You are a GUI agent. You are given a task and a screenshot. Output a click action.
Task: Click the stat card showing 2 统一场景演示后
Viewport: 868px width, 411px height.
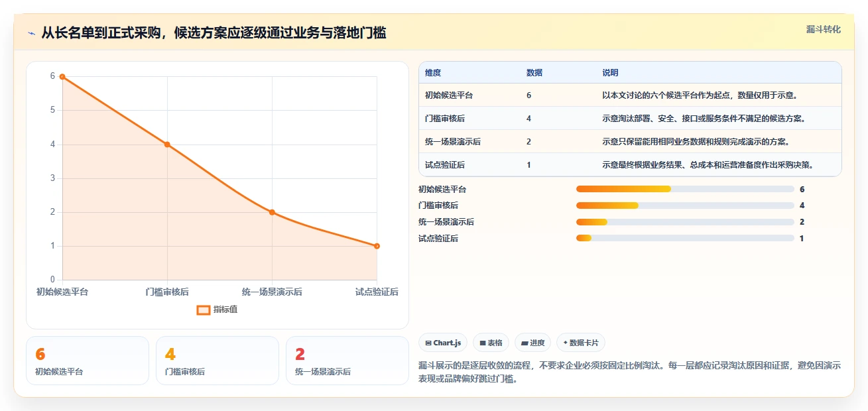pyautogui.click(x=347, y=361)
